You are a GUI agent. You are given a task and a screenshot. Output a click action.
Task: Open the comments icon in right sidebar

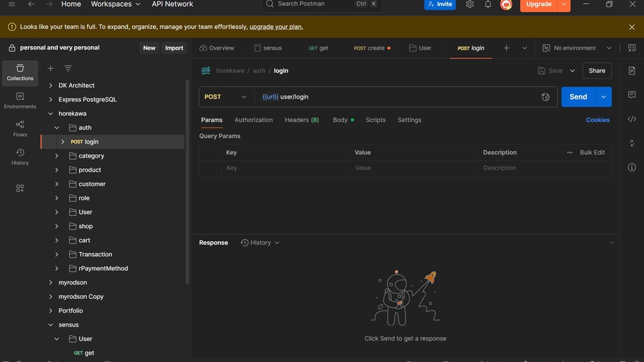[632, 95]
